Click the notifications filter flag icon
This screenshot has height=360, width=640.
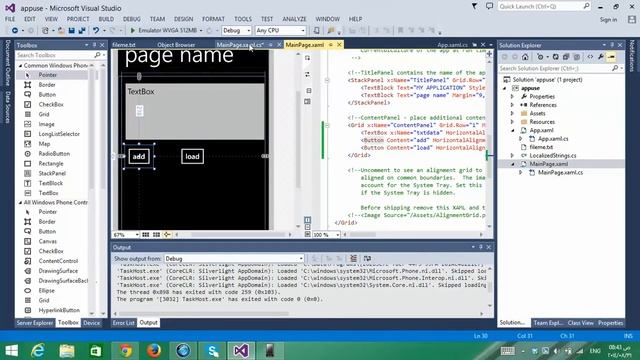474,6
